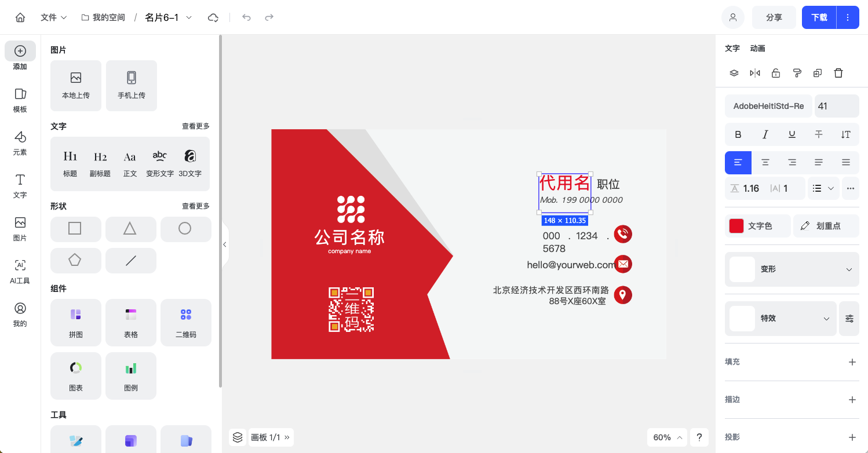Select the lock element icon

[776, 72]
